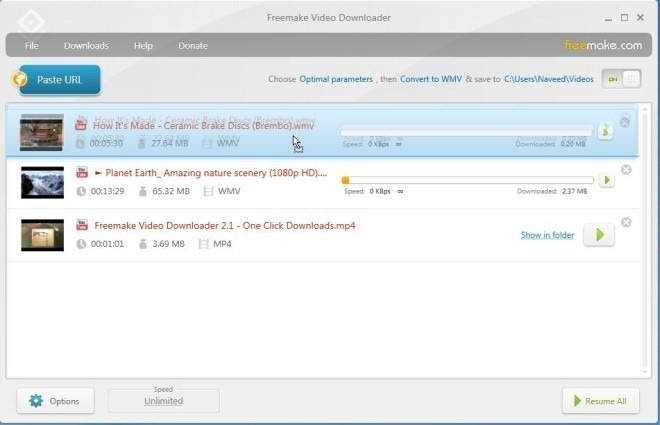Click the clock icon beside 00:01:01
660x425 pixels.
pos(81,244)
